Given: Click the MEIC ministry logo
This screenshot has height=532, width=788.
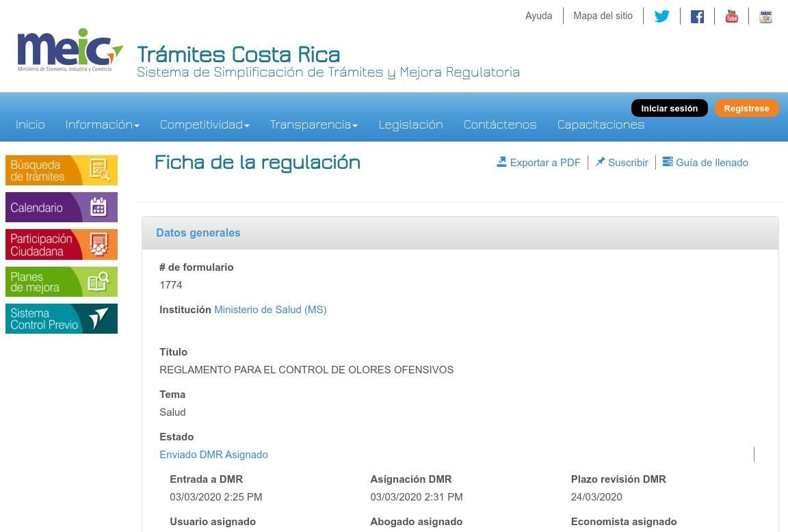Looking at the screenshot, I should point(70,50).
